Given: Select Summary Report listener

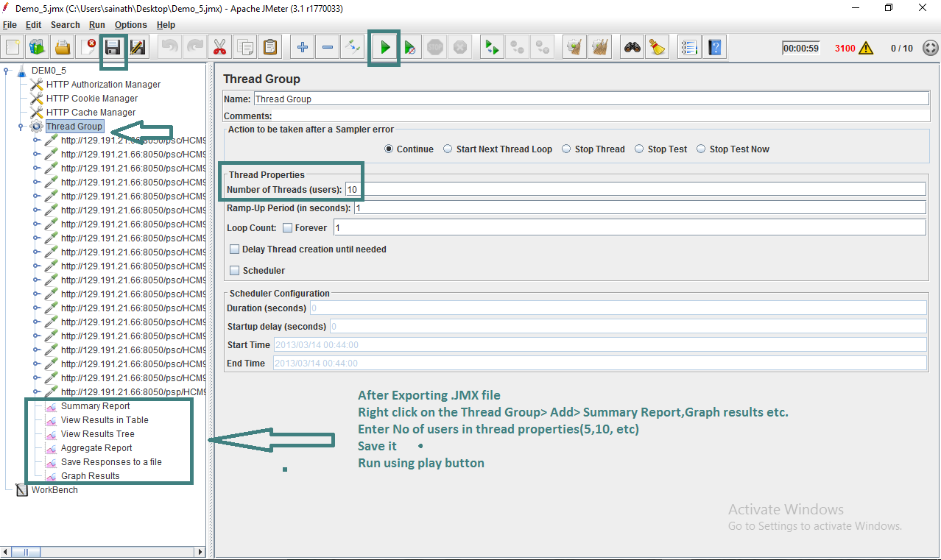Looking at the screenshot, I should click(x=95, y=406).
